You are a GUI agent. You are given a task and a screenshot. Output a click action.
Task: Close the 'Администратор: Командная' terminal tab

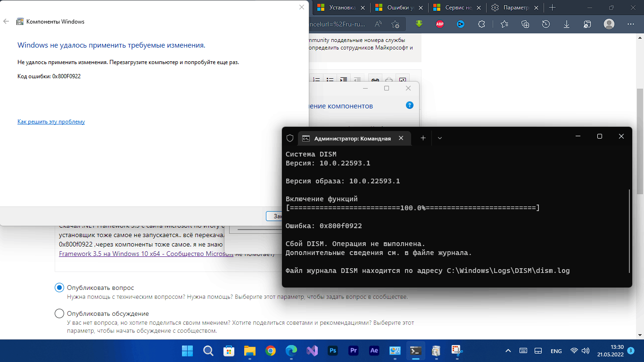tap(401, 138)
